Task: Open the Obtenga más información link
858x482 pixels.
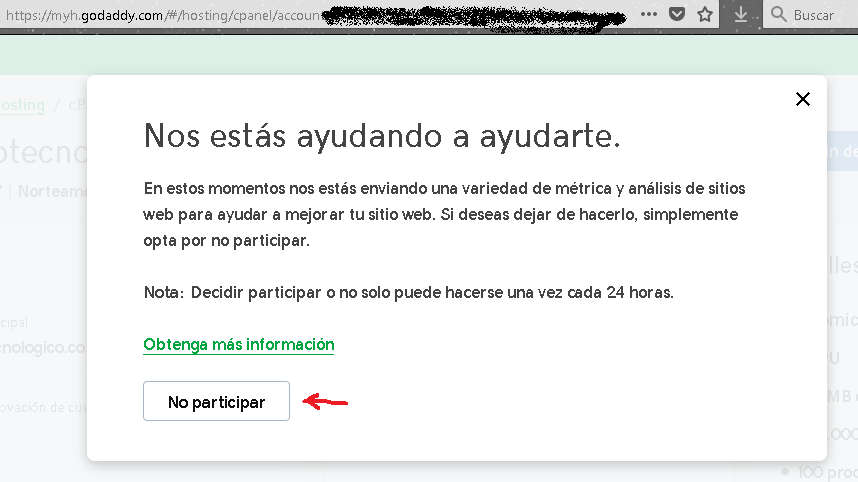Action: click(239, 345)
